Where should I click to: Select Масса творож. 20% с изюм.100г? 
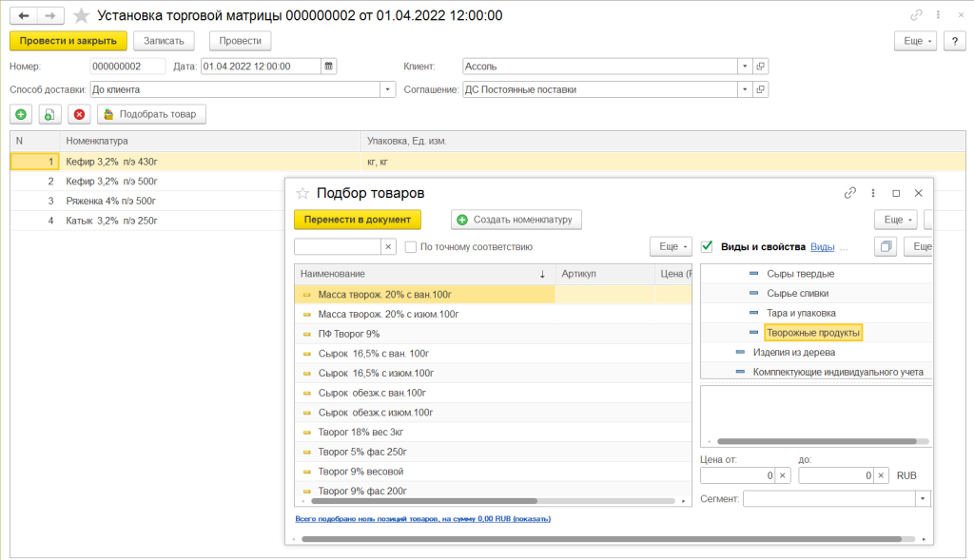(493, 314)
